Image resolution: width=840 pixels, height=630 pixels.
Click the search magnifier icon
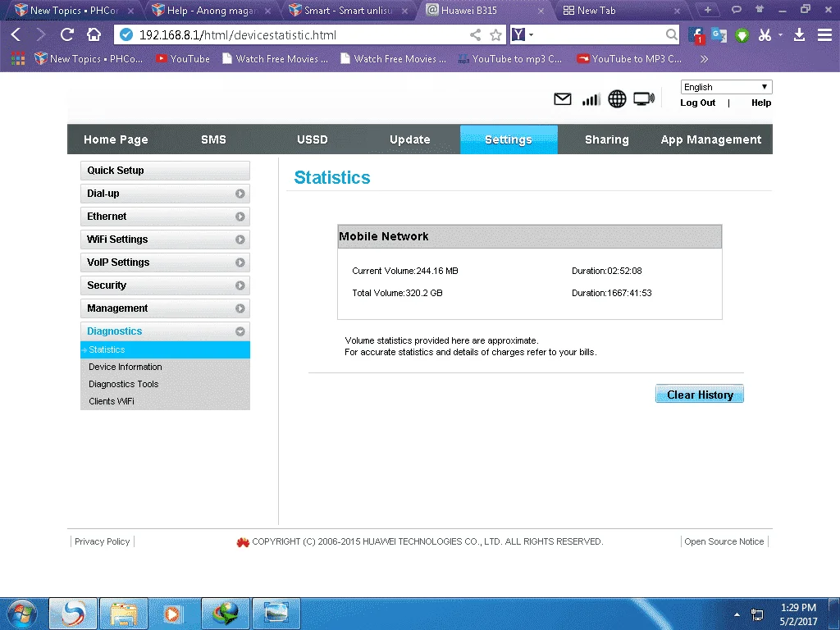(671, 34)
